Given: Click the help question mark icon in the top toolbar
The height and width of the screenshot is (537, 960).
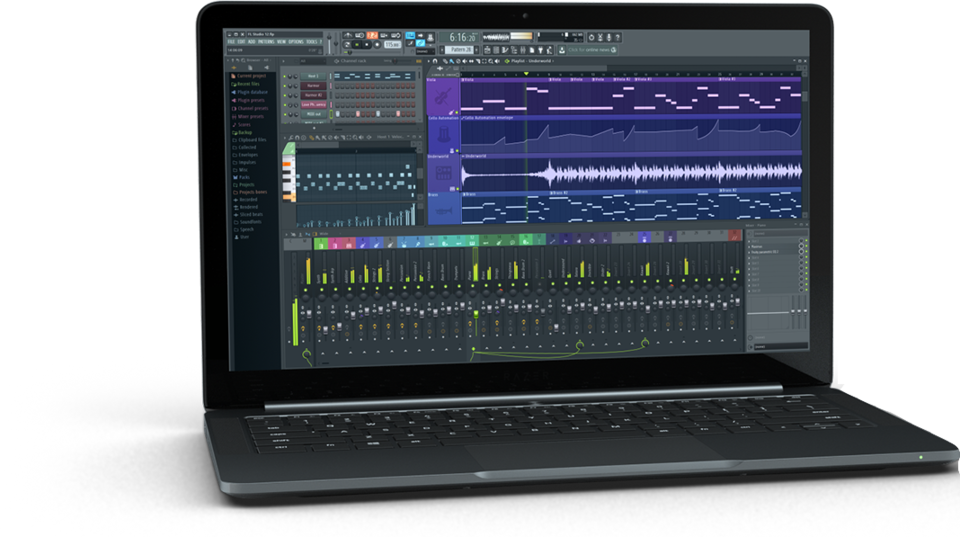Looking at the screenshot, I should (x=617, y=37).
